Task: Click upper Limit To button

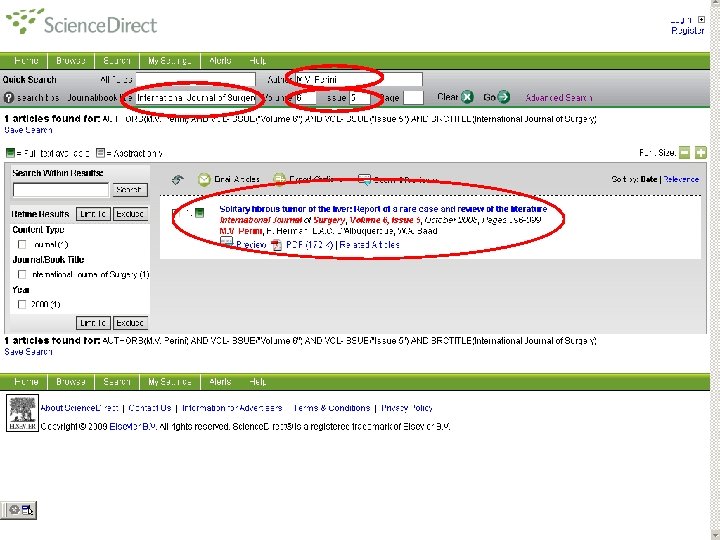Action: [x=93, y=214]
